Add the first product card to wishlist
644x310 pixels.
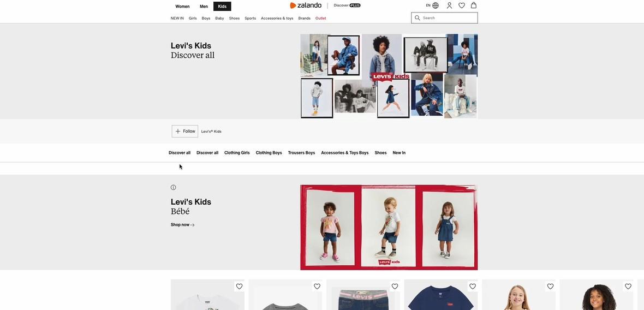tap(239, 286)
